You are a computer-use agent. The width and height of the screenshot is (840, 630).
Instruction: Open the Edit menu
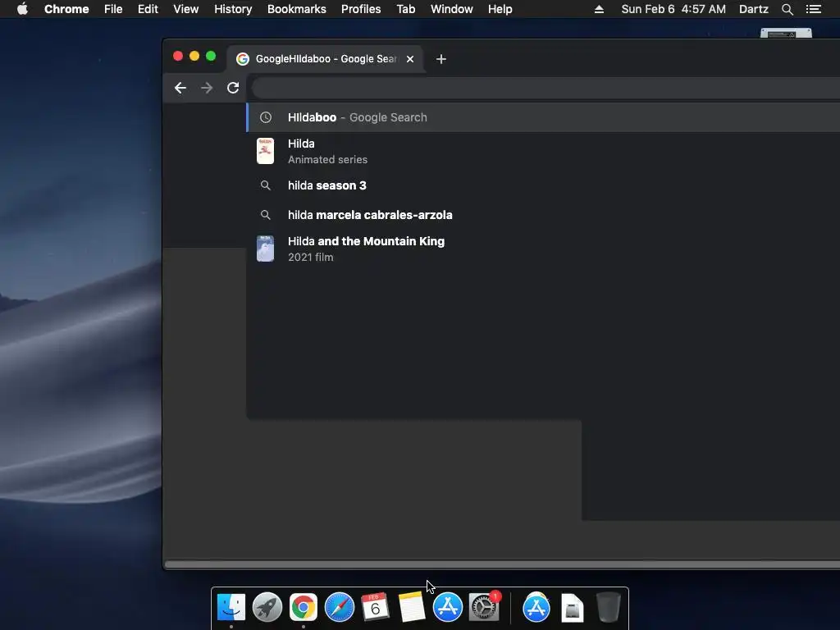click(148, 9)
